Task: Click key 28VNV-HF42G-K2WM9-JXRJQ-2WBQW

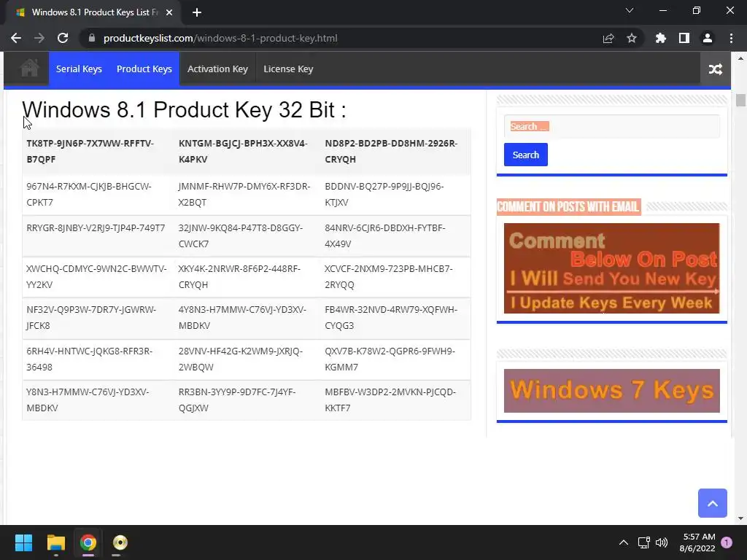Action: coord(241,359)
